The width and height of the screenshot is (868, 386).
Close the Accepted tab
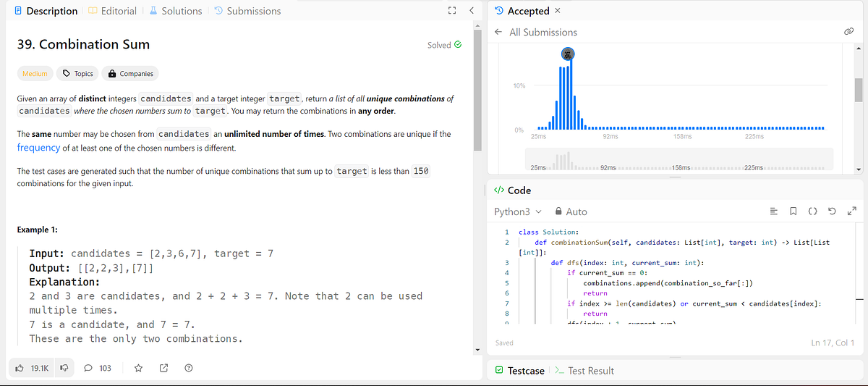click(557, 11)
